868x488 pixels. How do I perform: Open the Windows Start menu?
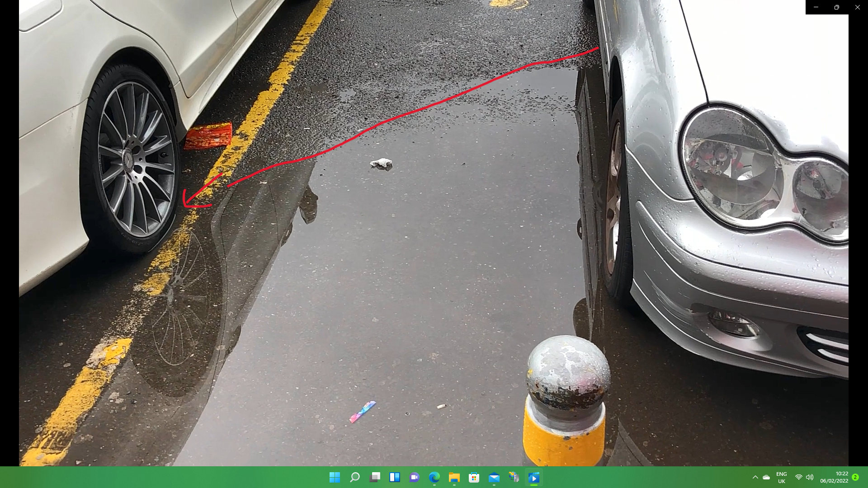click(x=335, y=477)
